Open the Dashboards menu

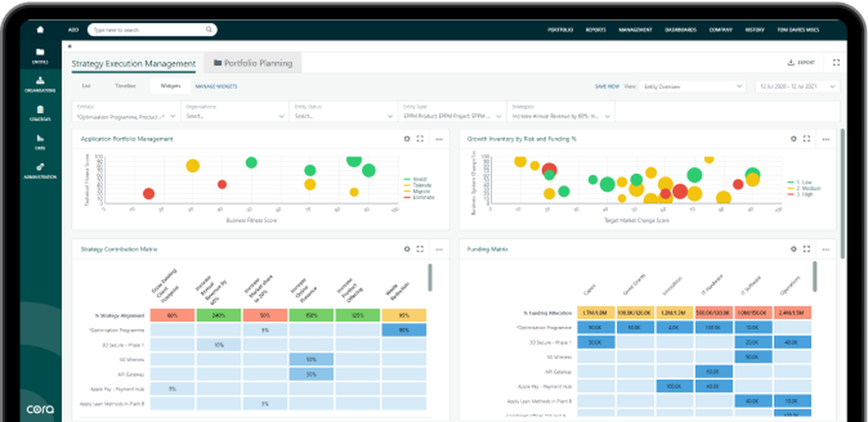[680, 30]
